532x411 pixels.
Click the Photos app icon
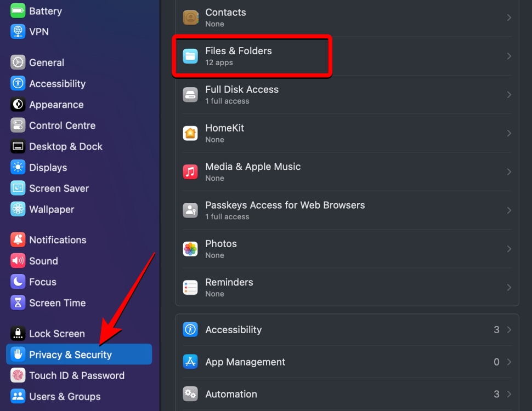(x=190, y=249)
